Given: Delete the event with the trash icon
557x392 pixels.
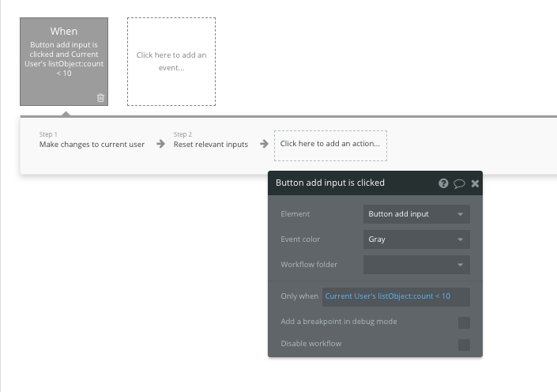Looking at the screenshot, I should pos(100,98).
